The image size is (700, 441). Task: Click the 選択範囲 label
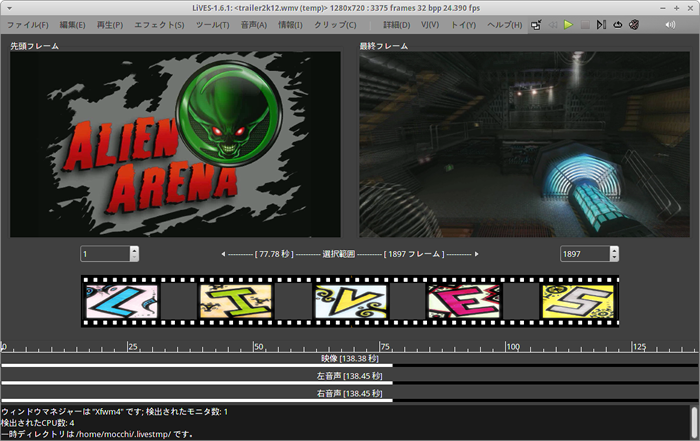pos(338,254)
